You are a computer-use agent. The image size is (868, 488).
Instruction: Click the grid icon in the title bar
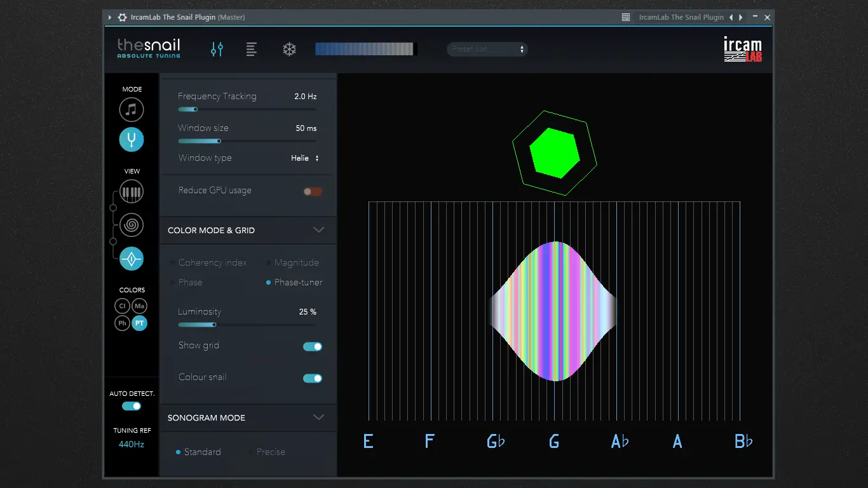click(x=625, y=17)
